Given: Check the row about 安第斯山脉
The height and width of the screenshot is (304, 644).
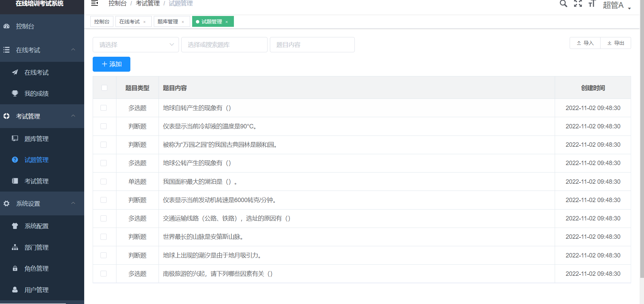Looking at the screenshot, I should click(x=104, y=237).
